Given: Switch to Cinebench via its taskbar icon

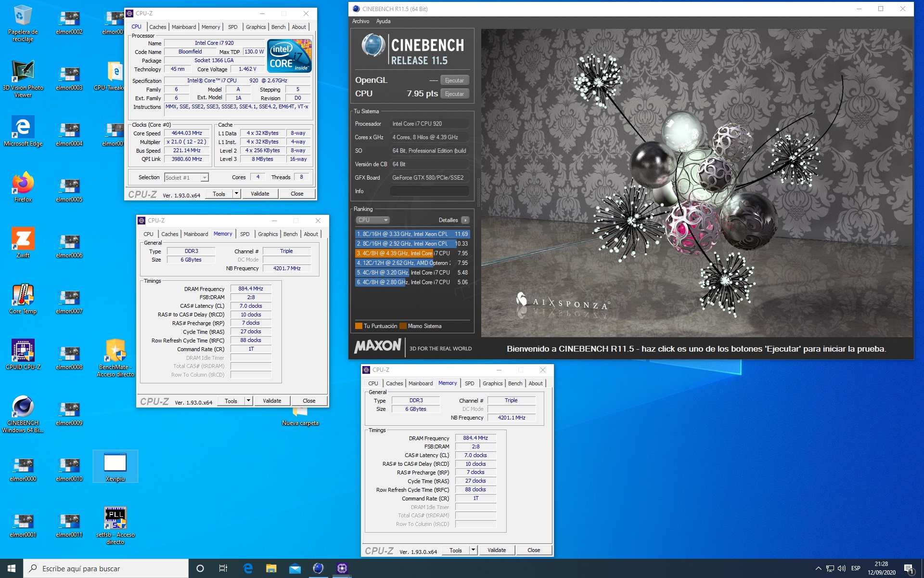Looking at the screenshot, I should [319, 568].
